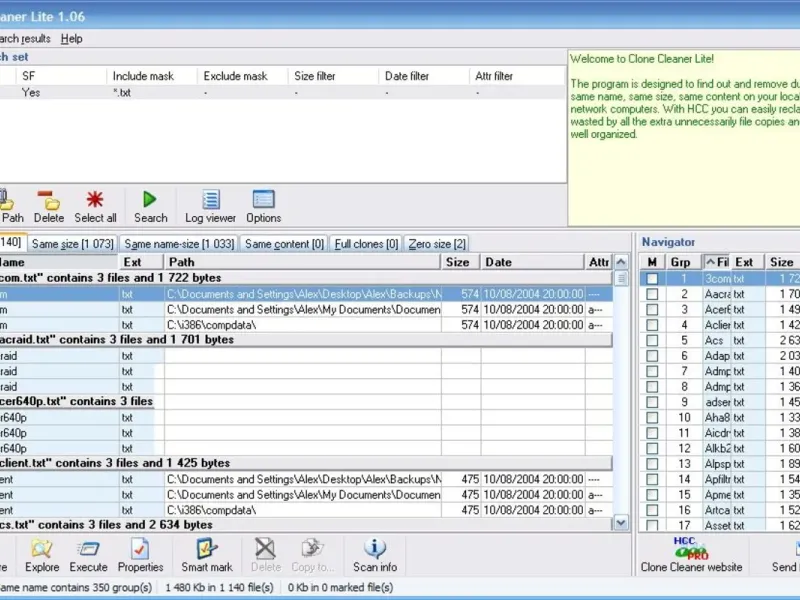The image size is (800, 600).
Task: Tick the Navigator checkbox for group 3
Action: (x=652, y=309)
